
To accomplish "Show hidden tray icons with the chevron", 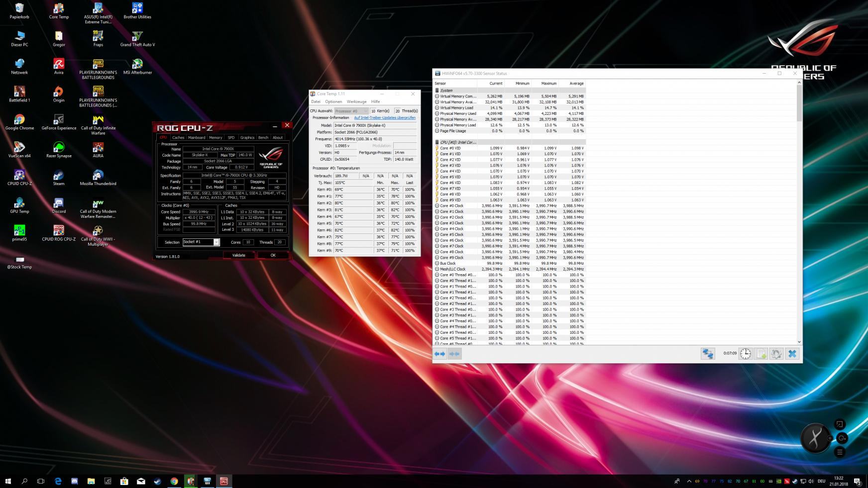I will 689,481.
